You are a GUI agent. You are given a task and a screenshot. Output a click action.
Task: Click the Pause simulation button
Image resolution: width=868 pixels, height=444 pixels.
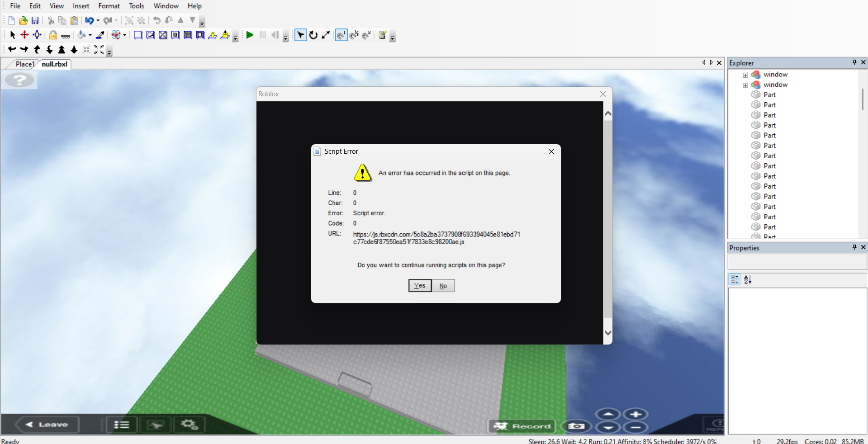(263, 35)
